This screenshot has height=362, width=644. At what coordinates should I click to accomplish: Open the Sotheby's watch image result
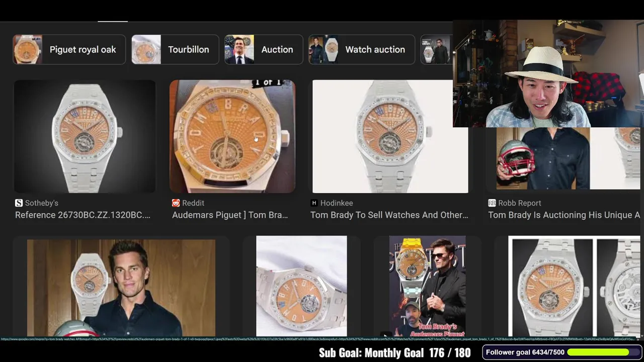tap(85, 136)
